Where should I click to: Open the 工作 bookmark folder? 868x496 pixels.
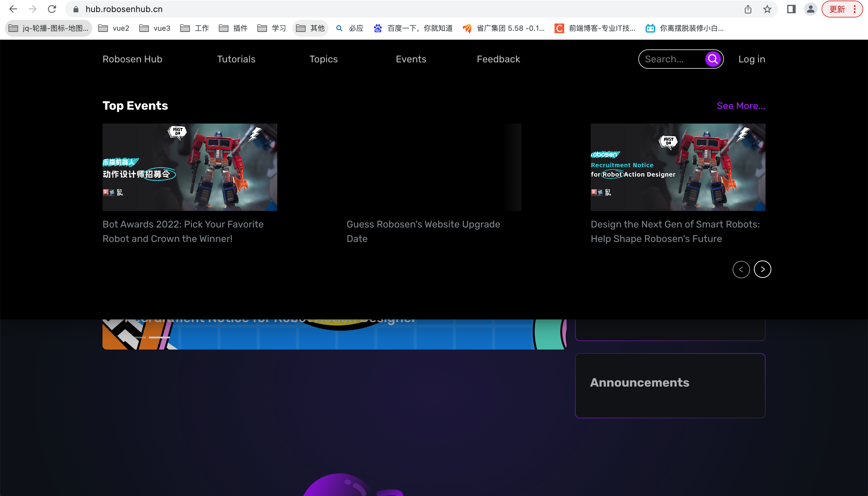[194, 28]
